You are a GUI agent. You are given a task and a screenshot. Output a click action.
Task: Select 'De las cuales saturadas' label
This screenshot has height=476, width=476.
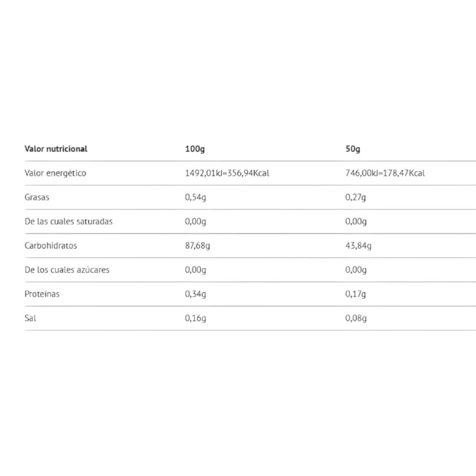click(x=69, y=221)
